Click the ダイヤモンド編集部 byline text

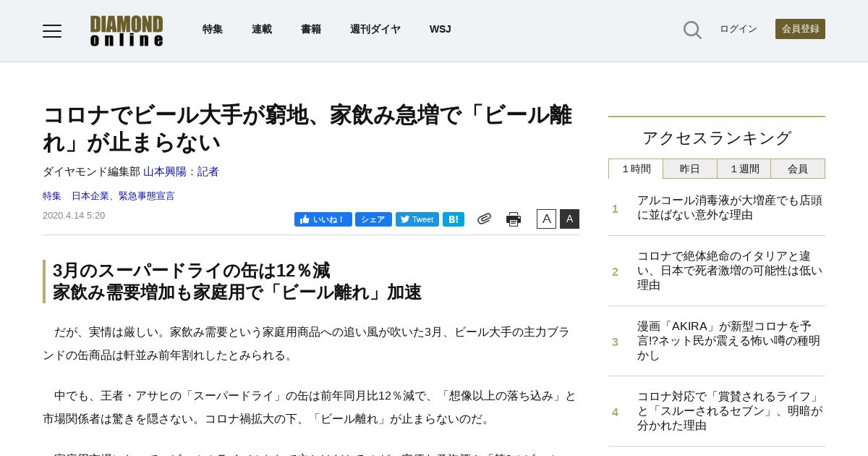click(x=91, y=172)
